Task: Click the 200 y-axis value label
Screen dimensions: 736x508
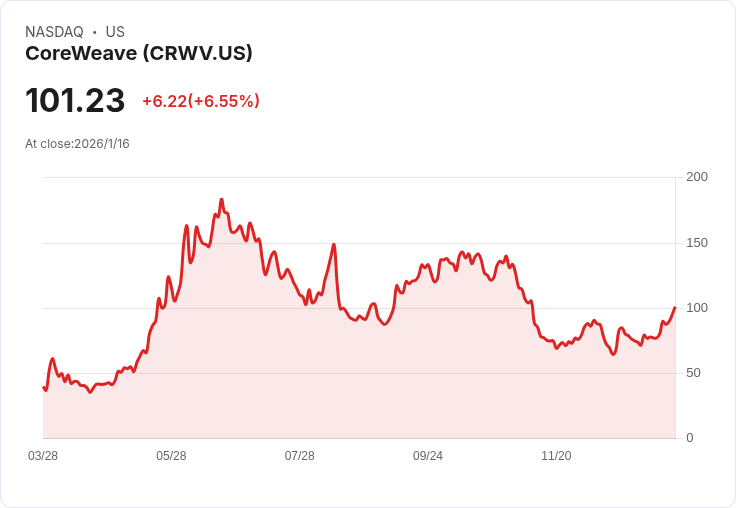Action: coord(697,177)
